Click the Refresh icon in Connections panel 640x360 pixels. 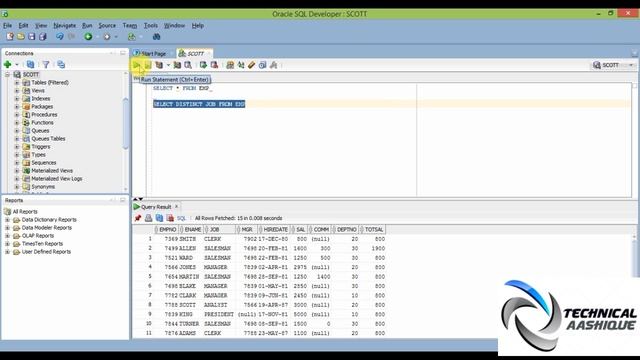point(30,64)
